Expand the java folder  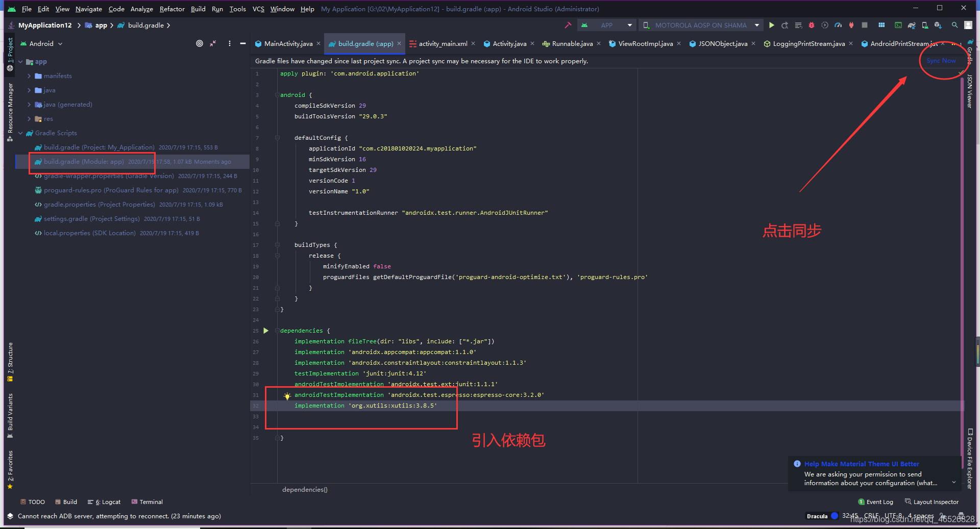coord(29,90)
